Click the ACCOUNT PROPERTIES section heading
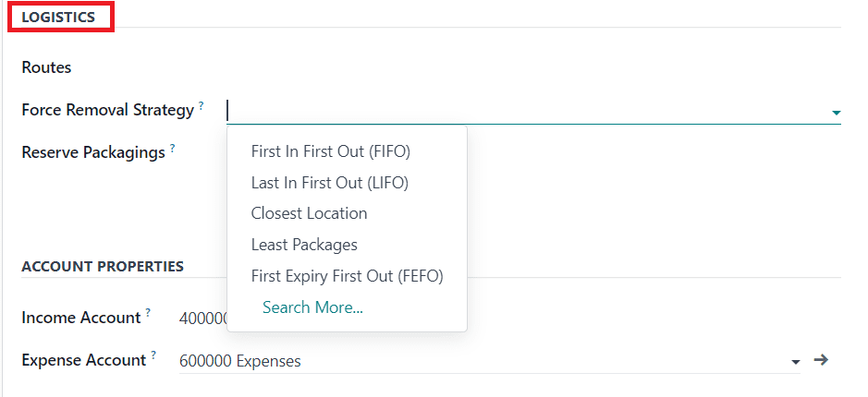 (103, 266)
